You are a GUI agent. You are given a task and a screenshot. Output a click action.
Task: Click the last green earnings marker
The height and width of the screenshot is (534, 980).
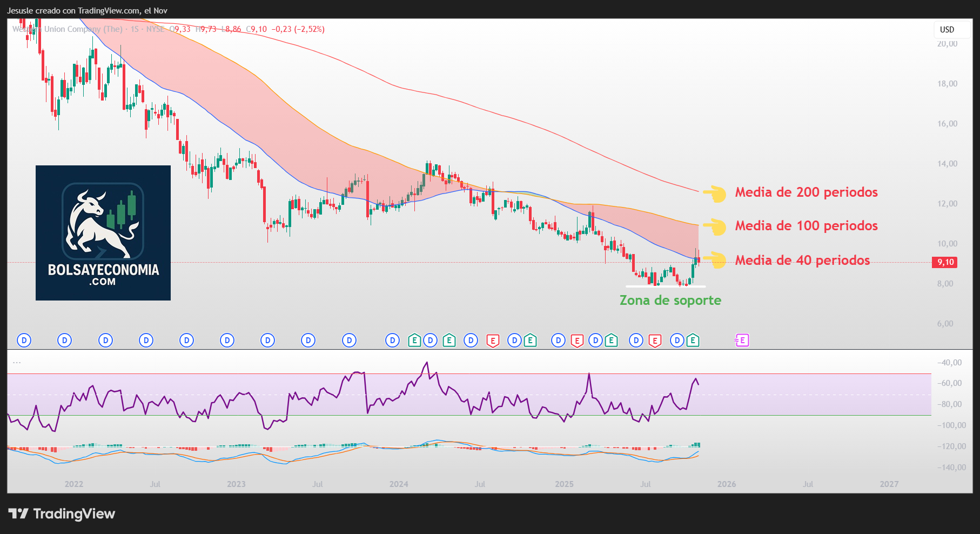[x=693, y=341]
